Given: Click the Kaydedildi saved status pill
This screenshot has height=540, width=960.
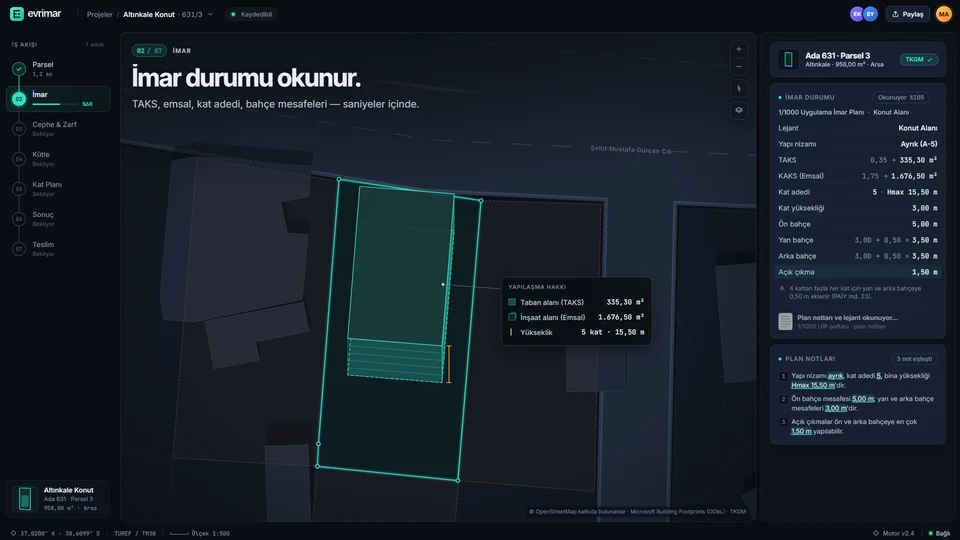Looking at the screenshot, I should 252,14.
